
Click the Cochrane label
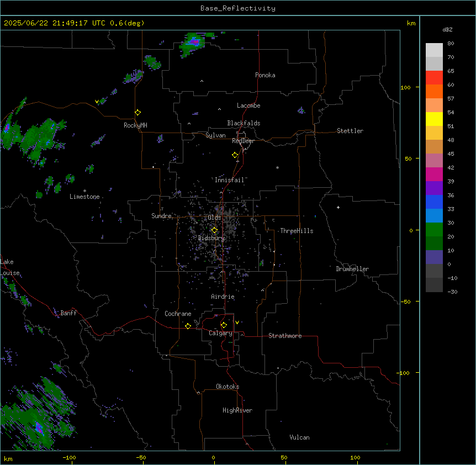pos(178,314)
